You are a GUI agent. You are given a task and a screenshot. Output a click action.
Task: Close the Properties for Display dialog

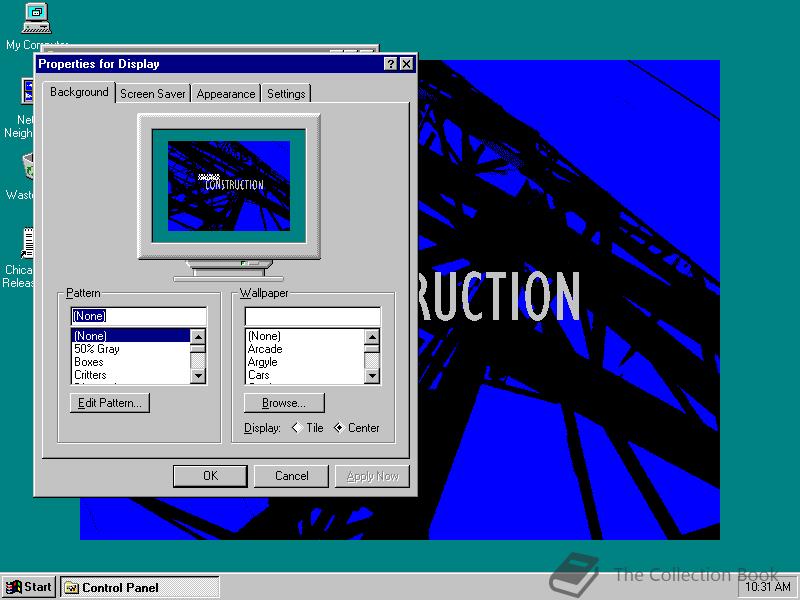[406, 64]
